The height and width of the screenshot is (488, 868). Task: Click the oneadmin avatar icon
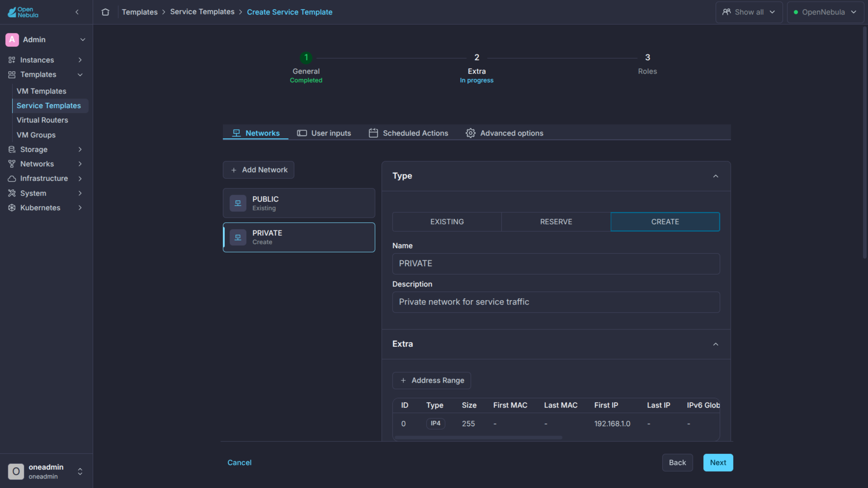point(16,471)
